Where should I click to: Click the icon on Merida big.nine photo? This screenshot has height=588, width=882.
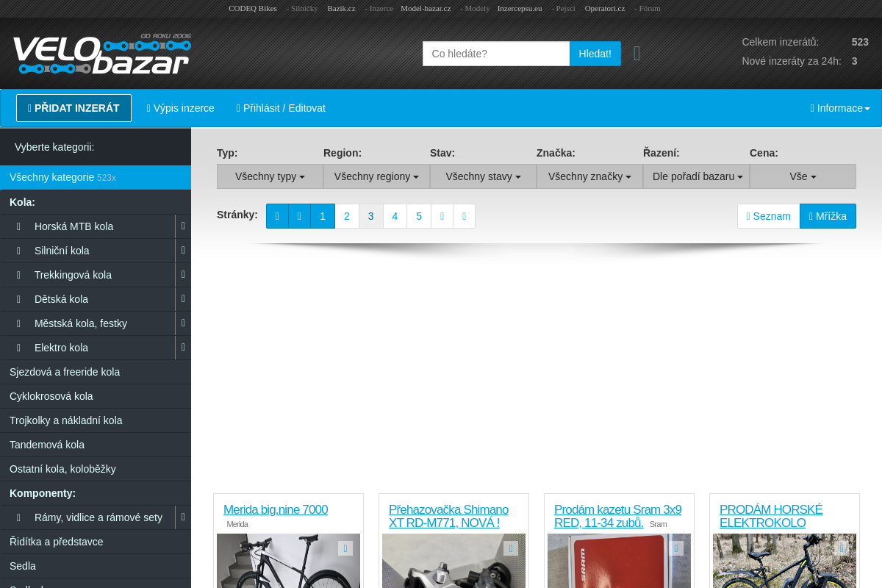point(345,548)
